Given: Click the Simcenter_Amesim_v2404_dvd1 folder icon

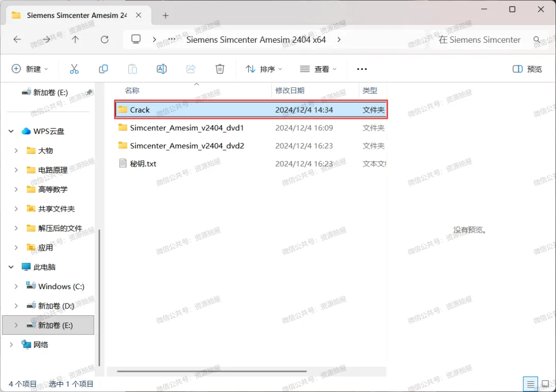Looking at the screenshot, I should point(123,128).
